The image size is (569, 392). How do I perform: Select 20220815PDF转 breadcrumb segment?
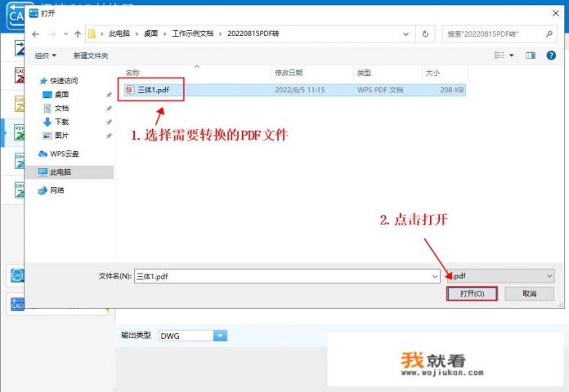click(x=253, y=33)
